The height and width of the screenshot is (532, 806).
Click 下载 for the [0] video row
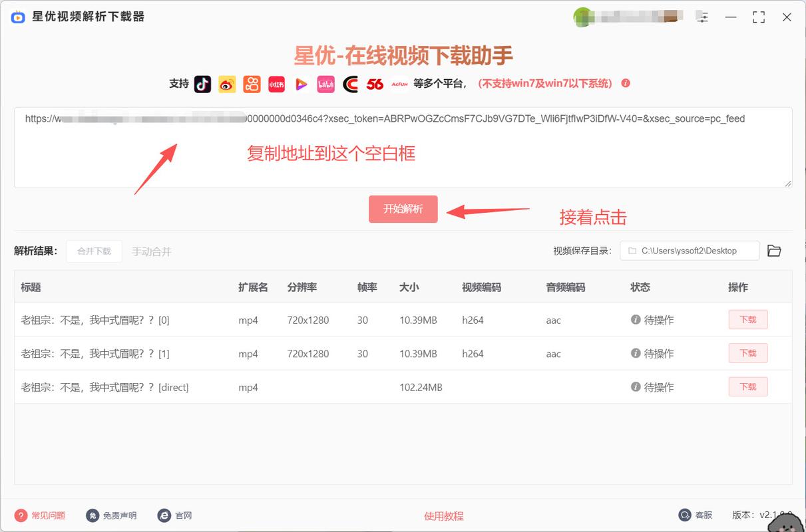tap(747, 320)
